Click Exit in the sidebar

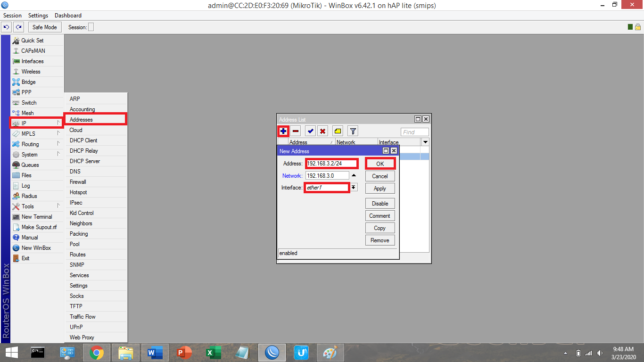point(37,258)
